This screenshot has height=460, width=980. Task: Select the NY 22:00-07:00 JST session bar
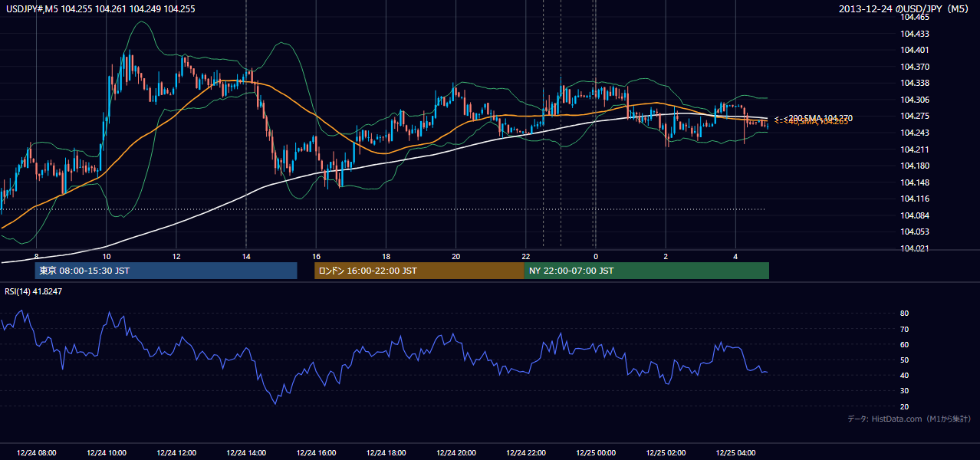[646, 271]
